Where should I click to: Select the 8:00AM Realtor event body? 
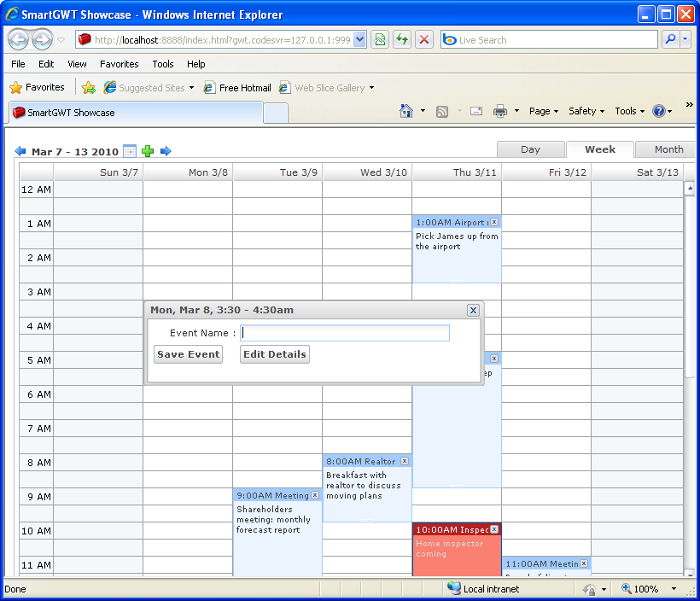tap(367, 493)
